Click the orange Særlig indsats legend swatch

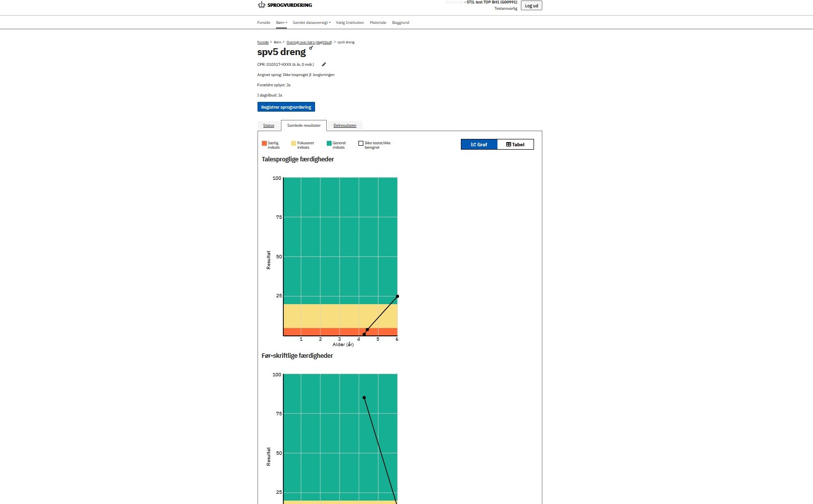click(264, 143)
